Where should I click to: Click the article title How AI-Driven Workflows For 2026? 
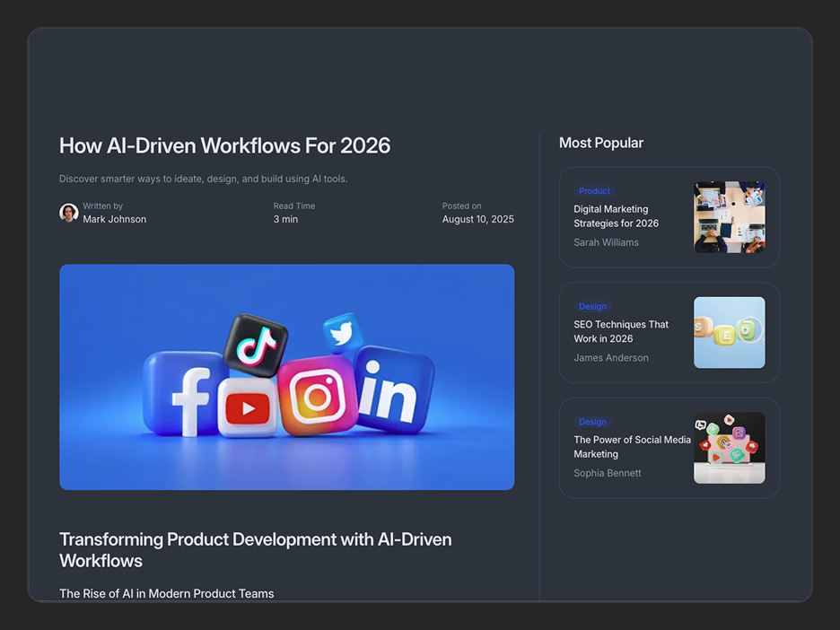[x=224, y=145]
